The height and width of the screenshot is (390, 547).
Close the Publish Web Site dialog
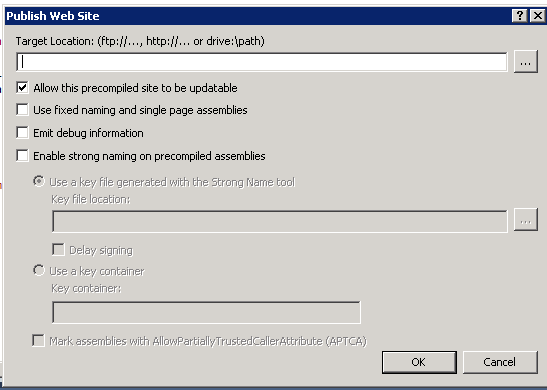(538, 16)
